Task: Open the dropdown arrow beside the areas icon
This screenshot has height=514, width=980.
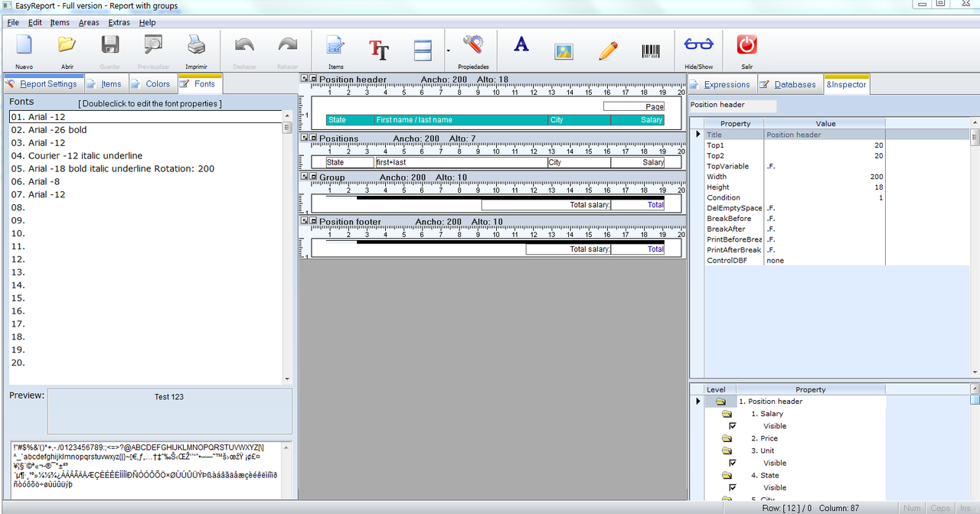Action: (x=448, y=50)
